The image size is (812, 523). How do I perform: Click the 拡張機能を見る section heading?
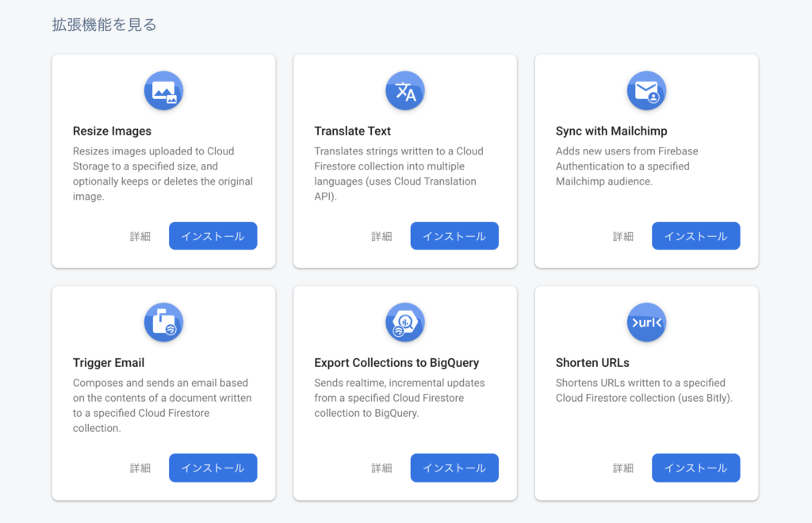[104, 25]
